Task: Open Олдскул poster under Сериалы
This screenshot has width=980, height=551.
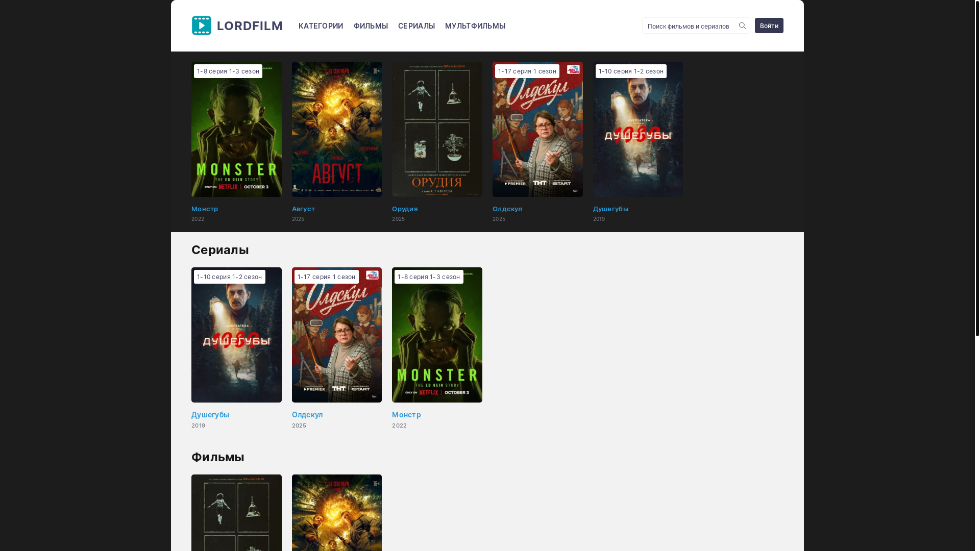Action: coord(337,335)
